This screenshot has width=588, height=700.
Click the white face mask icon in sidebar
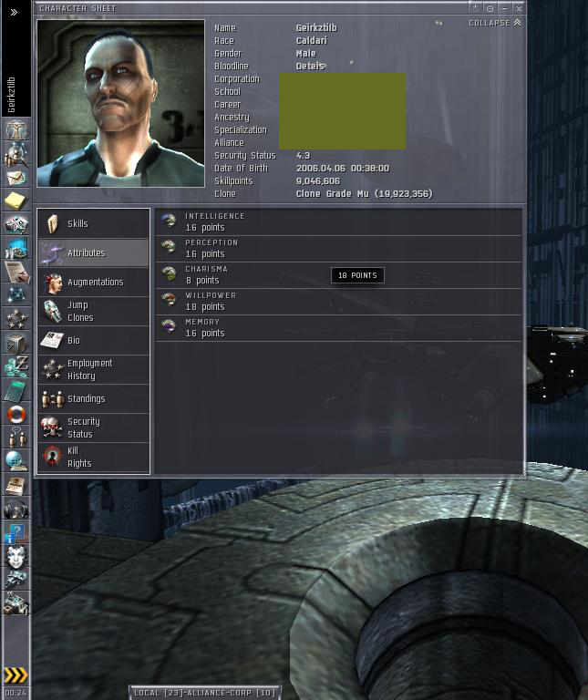(x=16, y=556)
